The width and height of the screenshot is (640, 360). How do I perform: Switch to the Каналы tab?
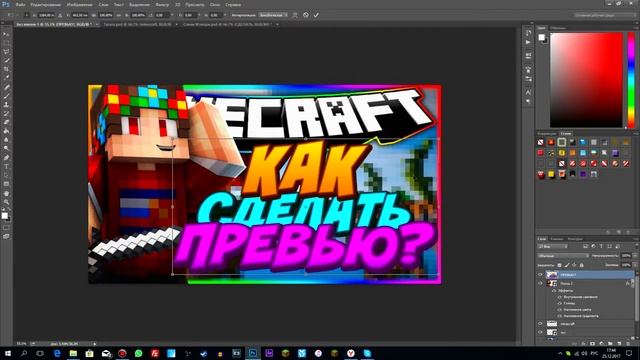[557, 239]
